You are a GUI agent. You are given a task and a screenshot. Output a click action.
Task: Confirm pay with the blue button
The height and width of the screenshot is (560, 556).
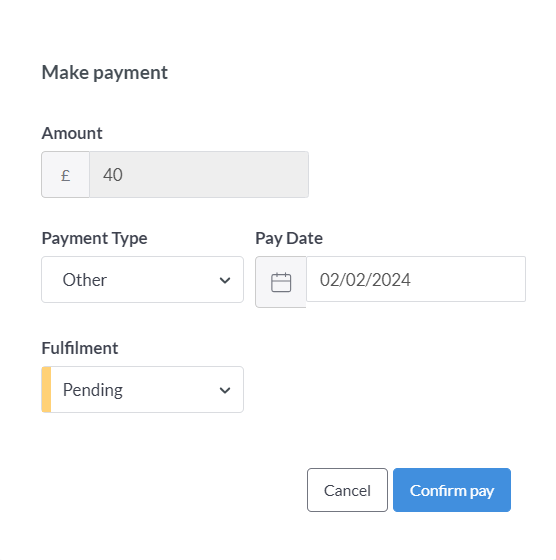(452, 490)
